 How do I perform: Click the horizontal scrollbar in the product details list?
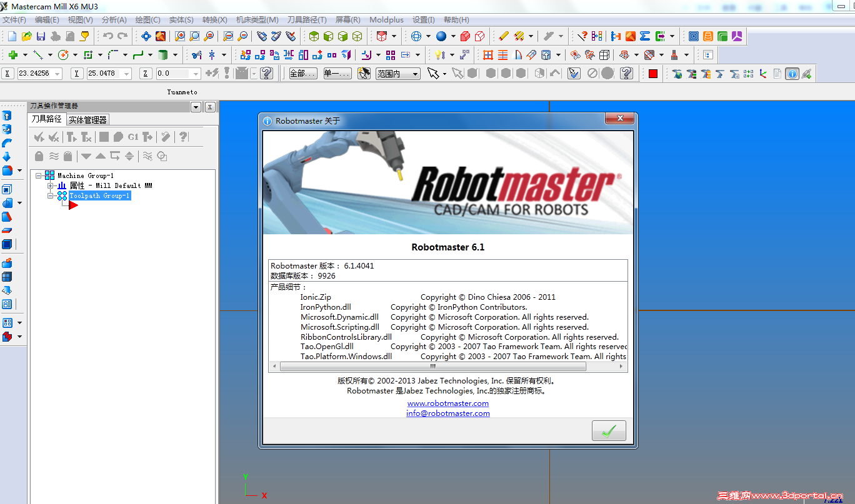tap(432, 367)
